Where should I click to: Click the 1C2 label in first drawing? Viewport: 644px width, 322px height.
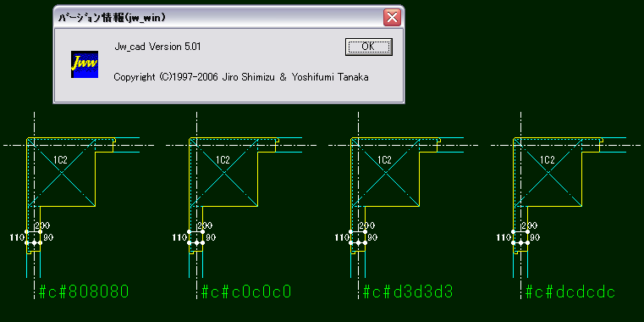tap(60, 160)
